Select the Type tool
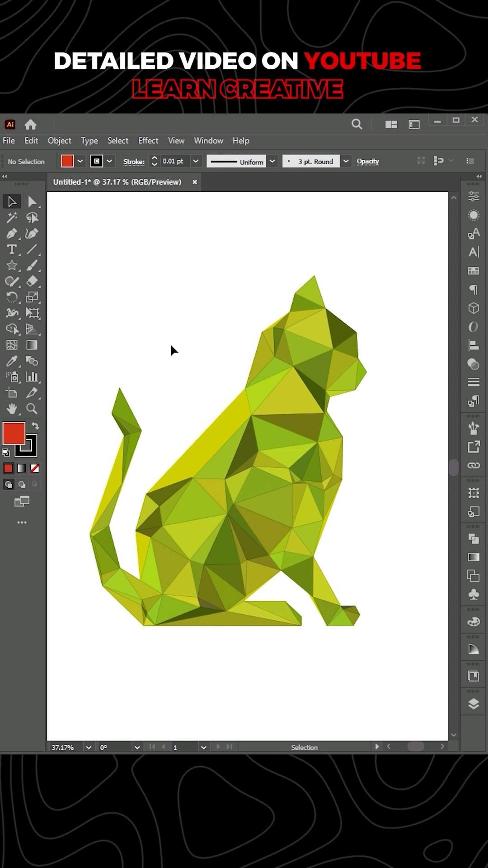488x868 pixels. 12,249
